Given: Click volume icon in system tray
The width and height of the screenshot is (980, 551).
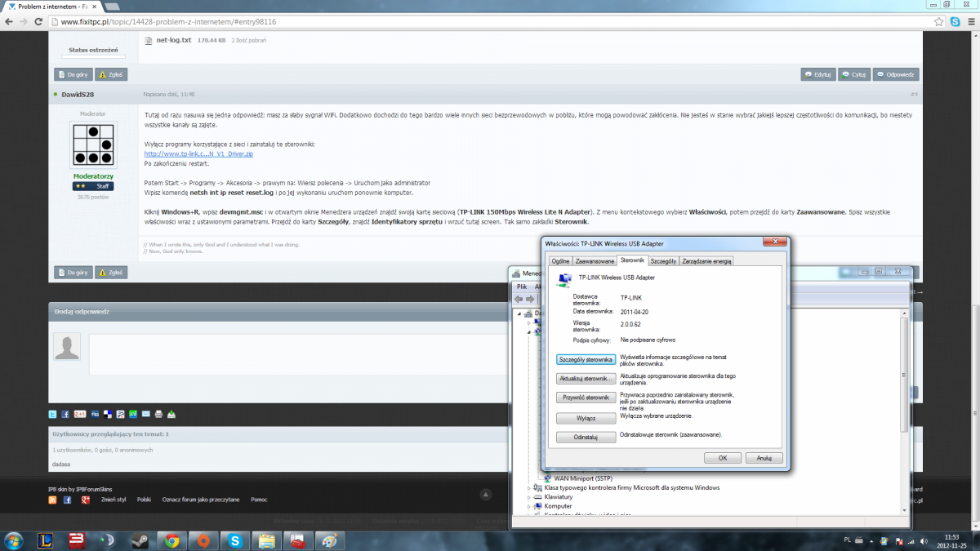Looking at the screenshot, I should (922, 540).
